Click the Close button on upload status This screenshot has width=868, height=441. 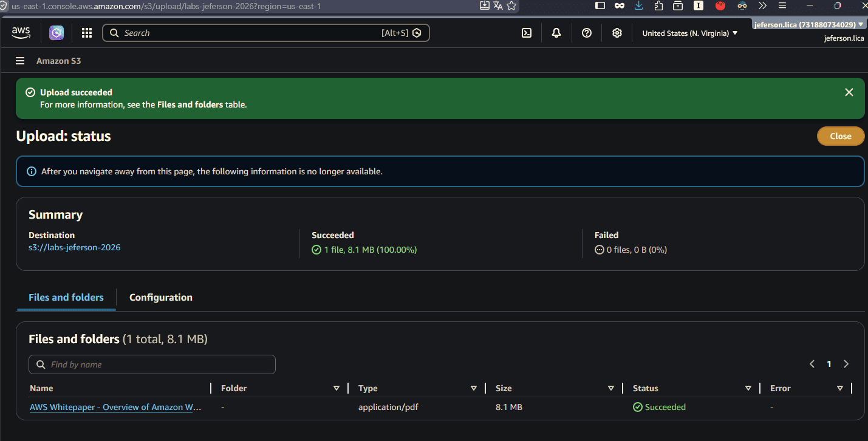coord(841,136)
